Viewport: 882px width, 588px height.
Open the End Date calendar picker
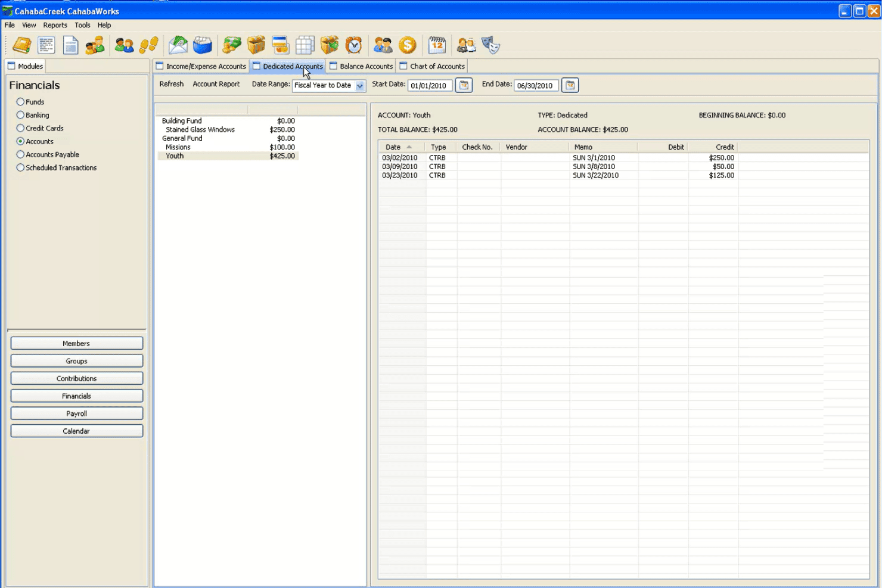(x=570, y=85)
